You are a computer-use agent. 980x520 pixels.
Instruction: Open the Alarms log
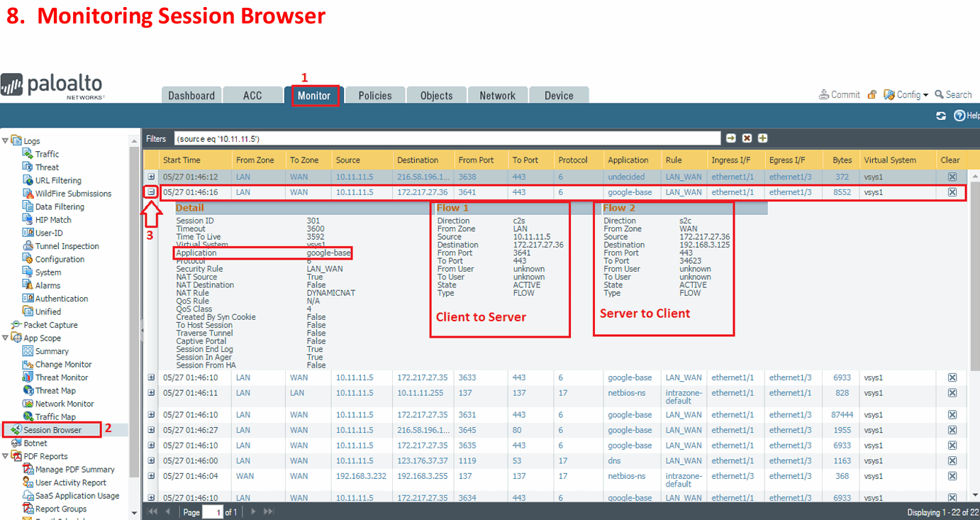coord(48,285)
